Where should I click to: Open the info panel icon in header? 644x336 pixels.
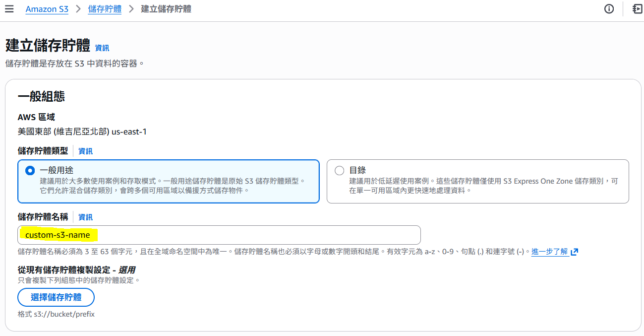click(x=609, y=9)
